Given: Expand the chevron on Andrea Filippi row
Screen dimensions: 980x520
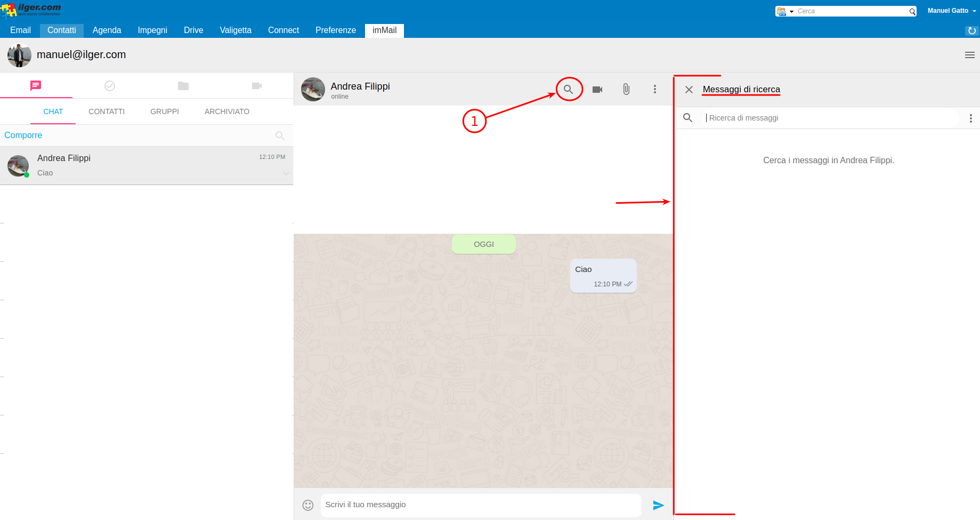Looking at the screenshot, I should [286, 173].
